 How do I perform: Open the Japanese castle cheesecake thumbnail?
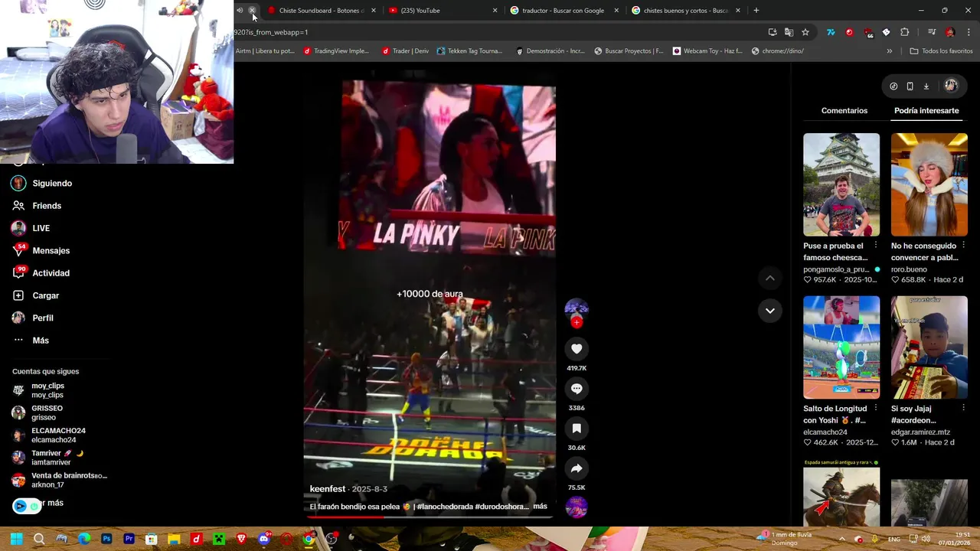click(841, 184)
